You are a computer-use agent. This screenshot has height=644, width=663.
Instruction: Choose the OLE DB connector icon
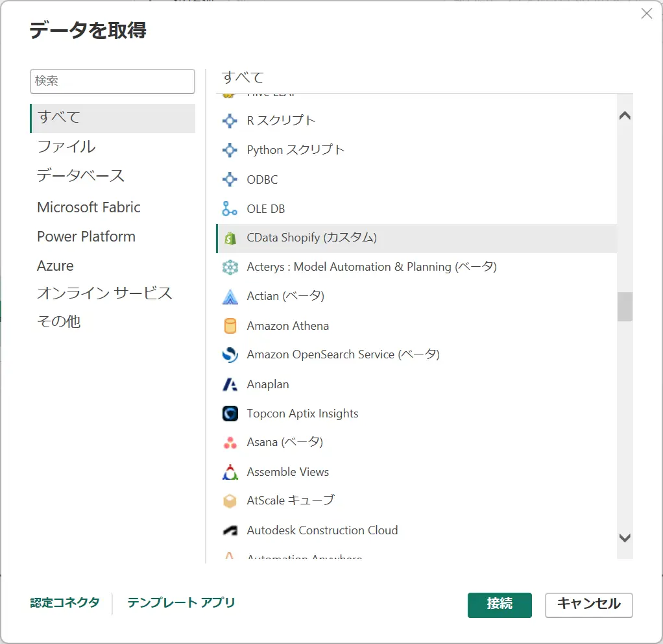[x=230, y=209]
